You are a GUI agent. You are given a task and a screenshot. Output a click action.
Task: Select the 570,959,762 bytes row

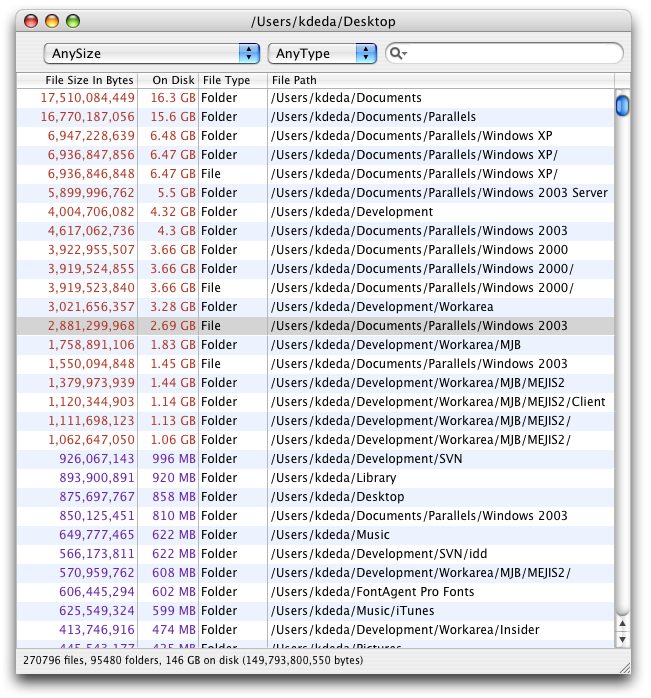(315, 572)
